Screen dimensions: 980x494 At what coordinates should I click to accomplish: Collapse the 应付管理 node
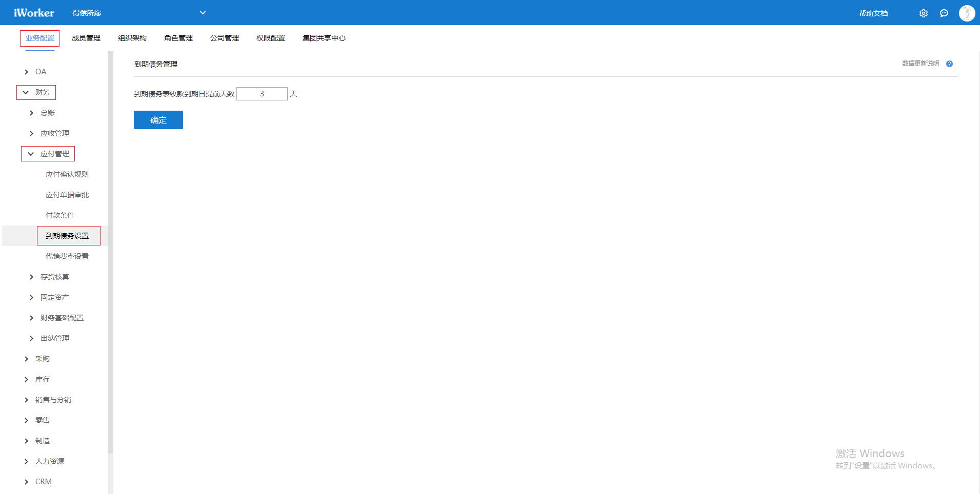[31, 154]
